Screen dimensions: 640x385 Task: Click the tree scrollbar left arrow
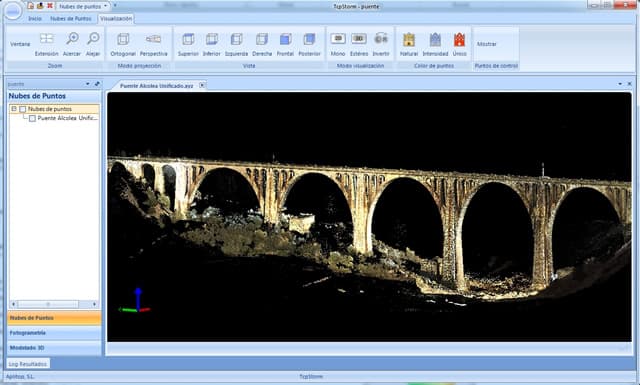point(13,304)
